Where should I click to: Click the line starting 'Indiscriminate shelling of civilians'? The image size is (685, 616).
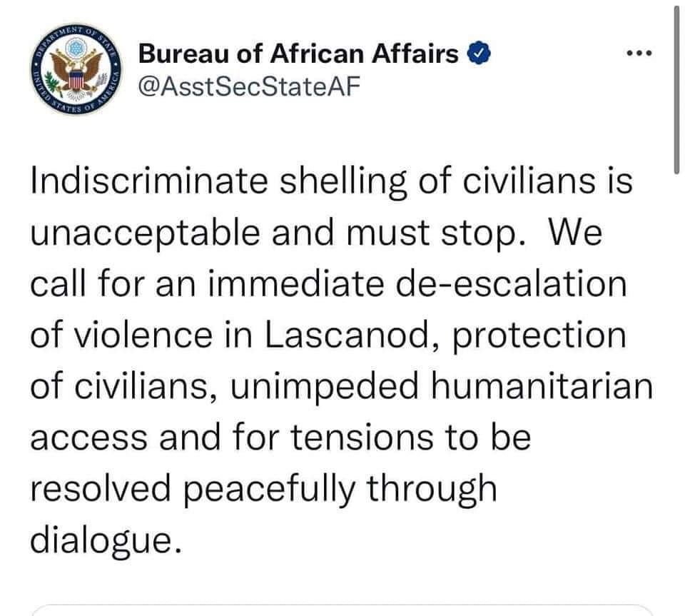[x=332, y=182]
